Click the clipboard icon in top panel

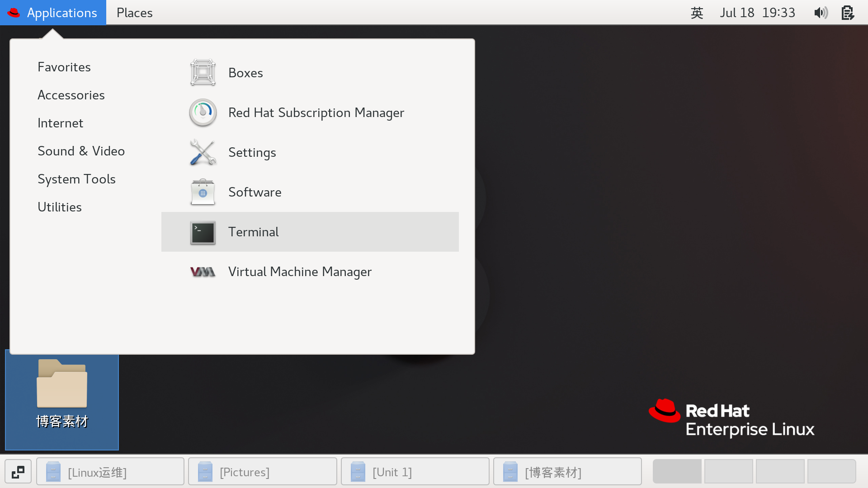pyautogui.click(x=848, y=13)
